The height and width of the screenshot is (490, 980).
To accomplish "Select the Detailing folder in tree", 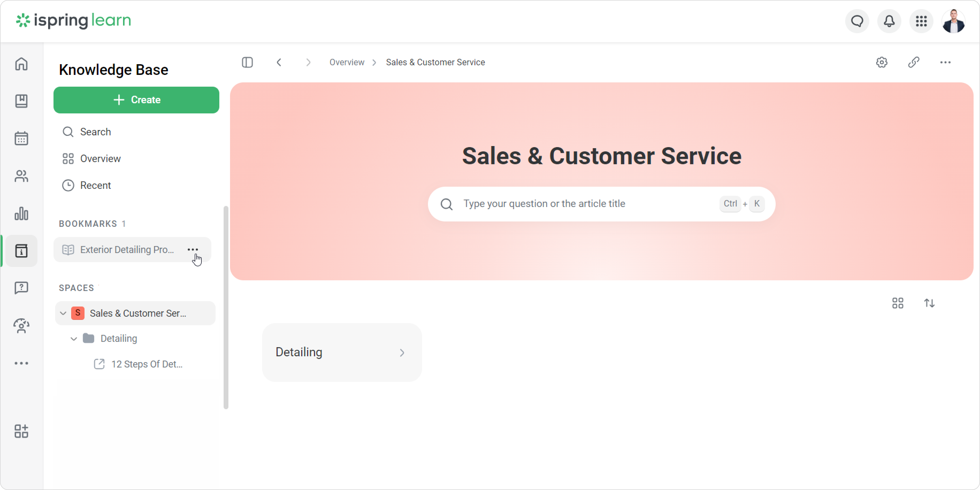I will click(119, 339).
